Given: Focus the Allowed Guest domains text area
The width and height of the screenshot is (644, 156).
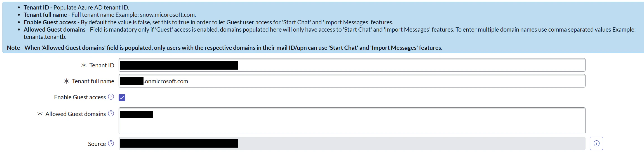Looking at the screenshot, I should pos(352,121).
